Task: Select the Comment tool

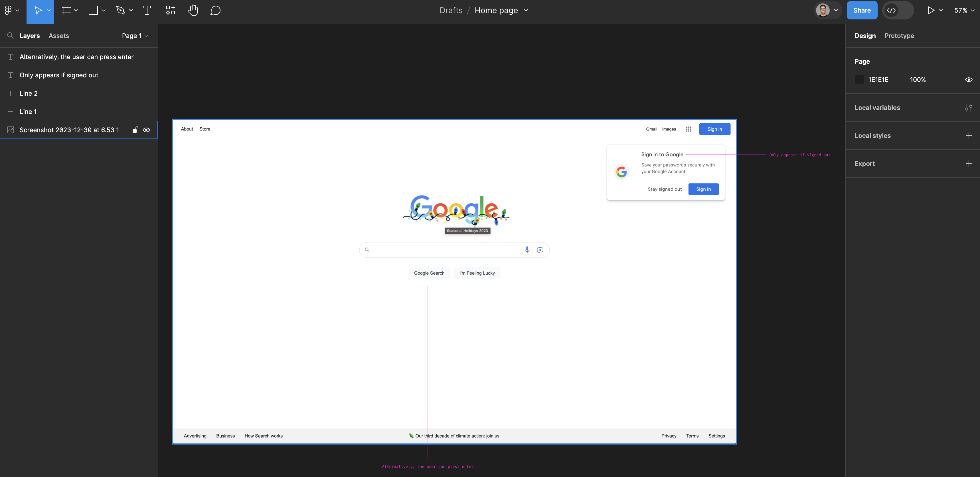Action: click(215, 10)
